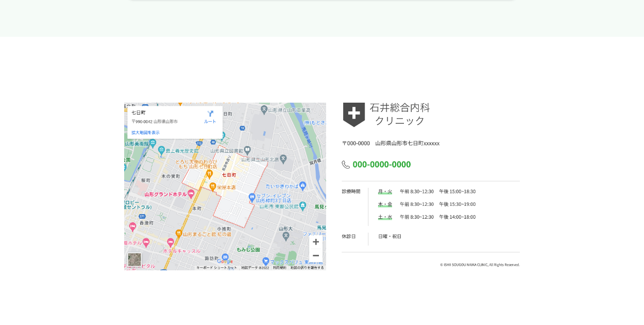Click the 石井総合内科クリニック name text
The image size is (644, 325).
point(399,114)
